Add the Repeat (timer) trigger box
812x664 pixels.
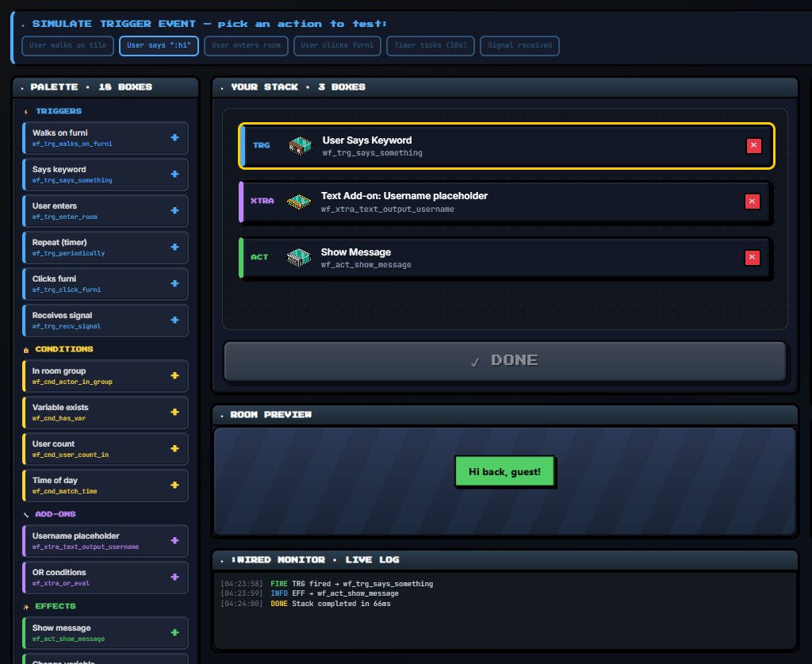point(174,247)
